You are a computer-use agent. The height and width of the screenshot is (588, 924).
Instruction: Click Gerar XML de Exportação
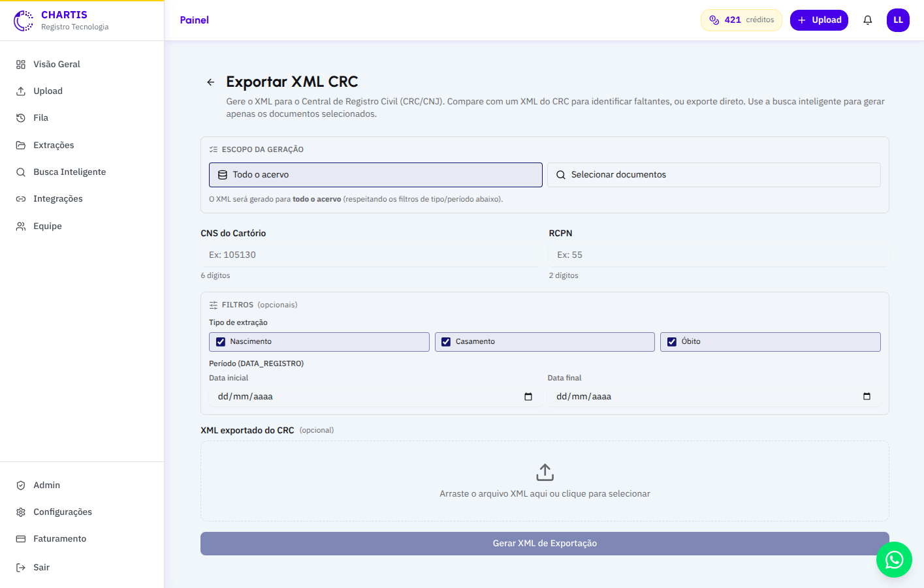[x=545, y=544]
